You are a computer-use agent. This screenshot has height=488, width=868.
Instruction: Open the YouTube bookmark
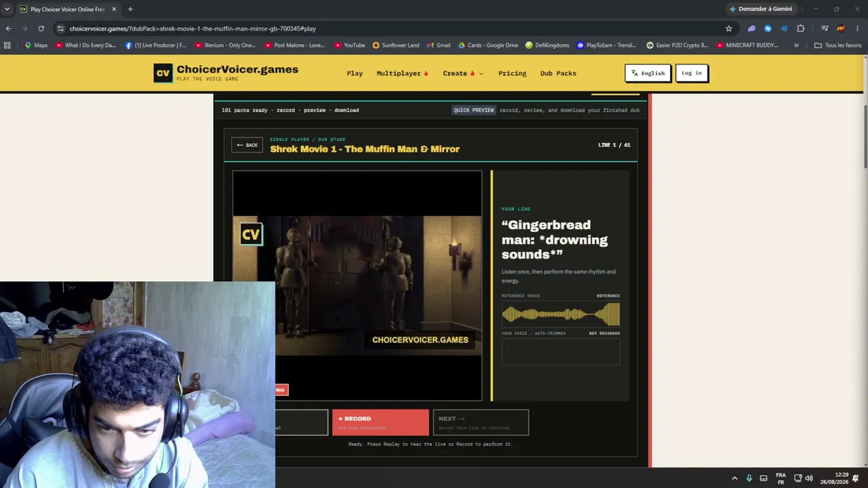[349, 45]
